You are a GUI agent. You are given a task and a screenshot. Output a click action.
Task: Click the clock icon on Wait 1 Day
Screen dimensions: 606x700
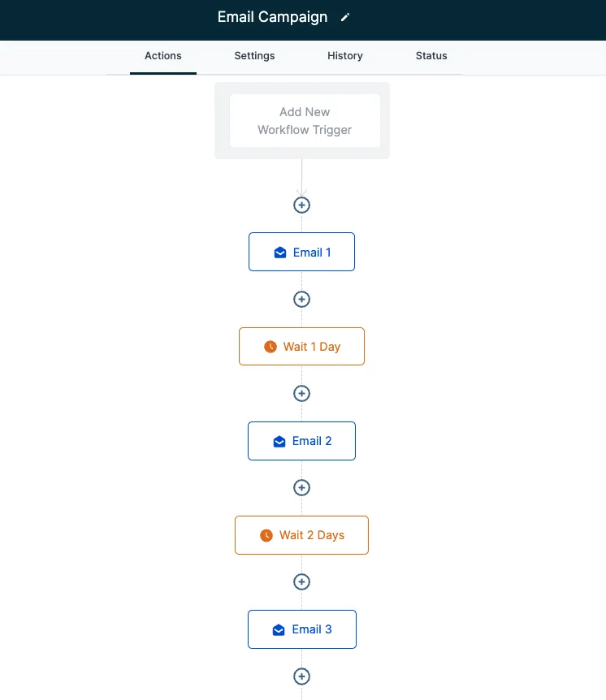pos(271,347)
